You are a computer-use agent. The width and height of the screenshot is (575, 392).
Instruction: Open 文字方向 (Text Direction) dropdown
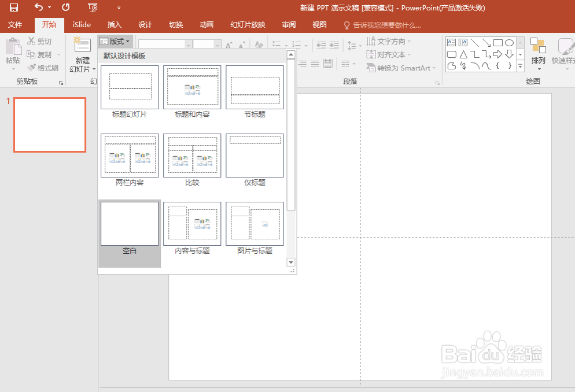388,41
